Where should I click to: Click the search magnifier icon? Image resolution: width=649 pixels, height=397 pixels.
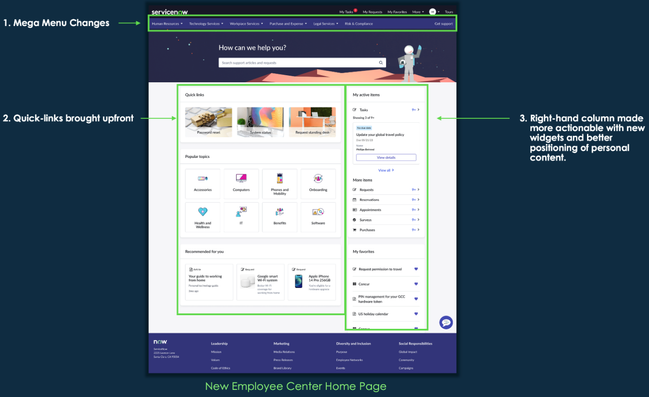click(x=381, y=63)
